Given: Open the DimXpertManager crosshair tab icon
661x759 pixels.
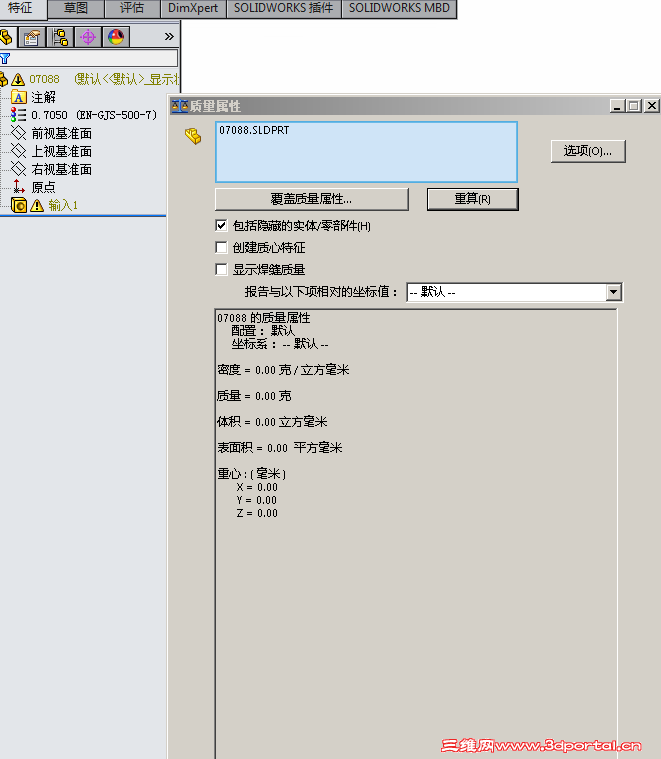Looking at the screenshot, I should coord(88,37).
